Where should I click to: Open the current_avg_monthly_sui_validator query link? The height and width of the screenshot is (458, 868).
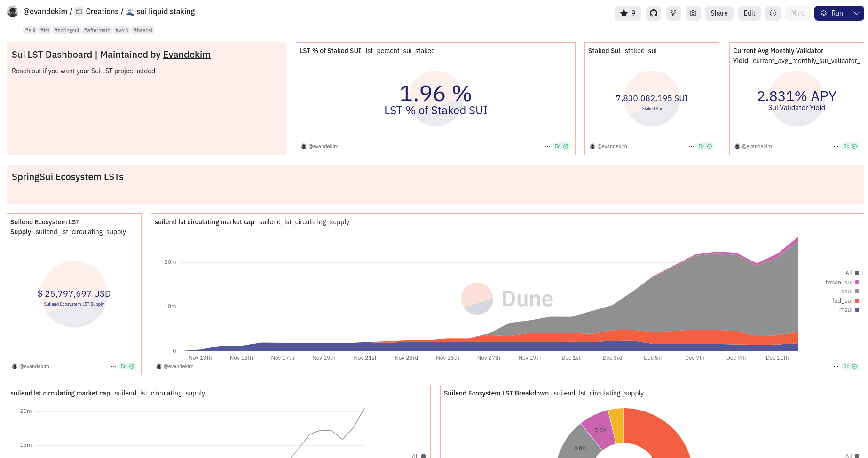coord(806,61)
